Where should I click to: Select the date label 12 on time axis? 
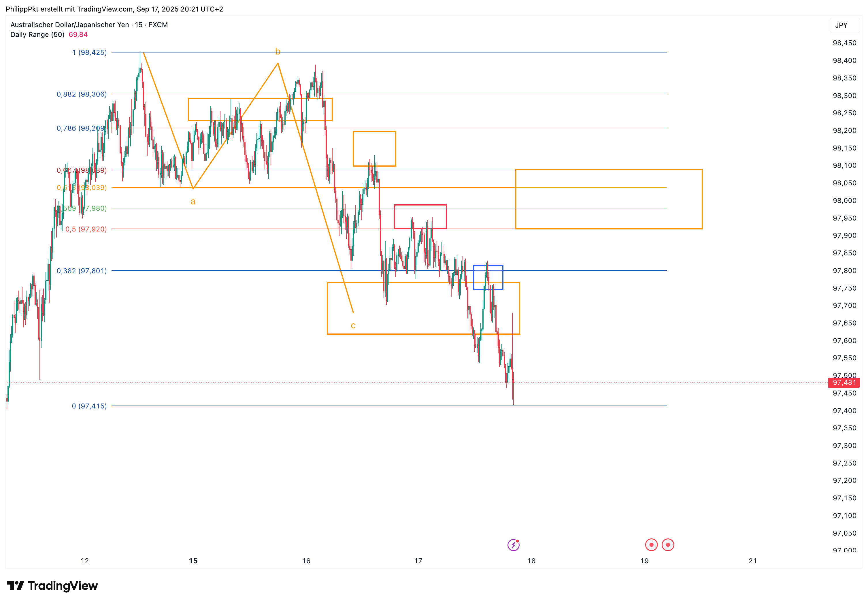85,561
